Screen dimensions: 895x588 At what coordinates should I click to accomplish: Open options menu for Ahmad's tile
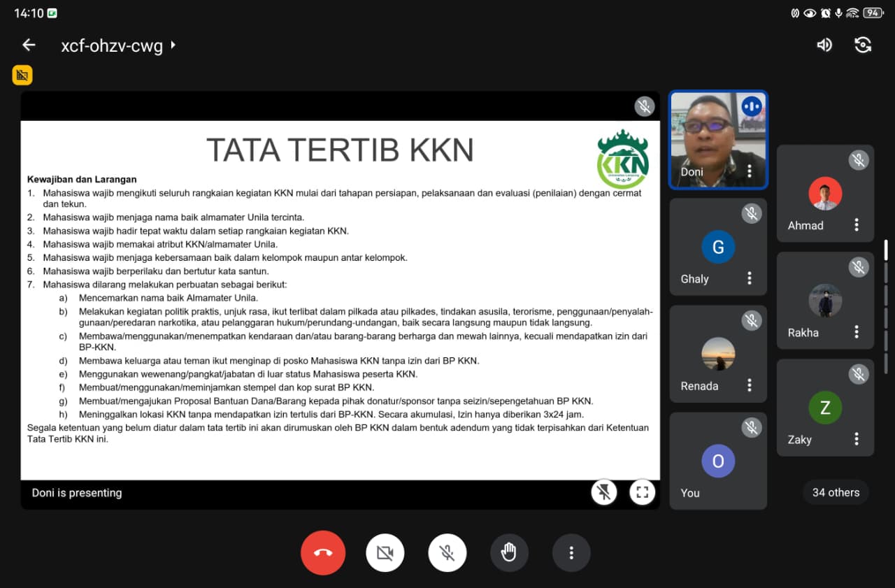[857, 225]
